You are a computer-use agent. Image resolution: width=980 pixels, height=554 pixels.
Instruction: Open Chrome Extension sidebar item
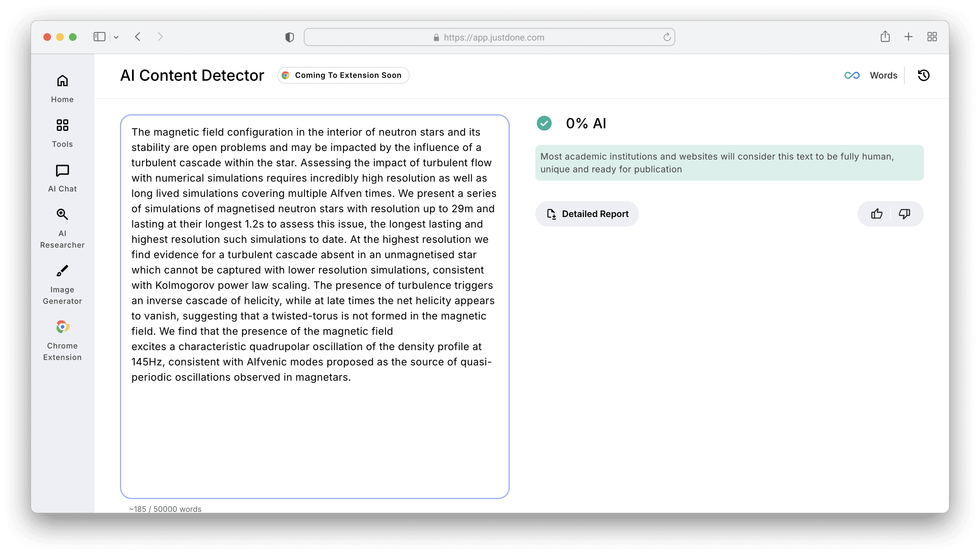point(63,341)
